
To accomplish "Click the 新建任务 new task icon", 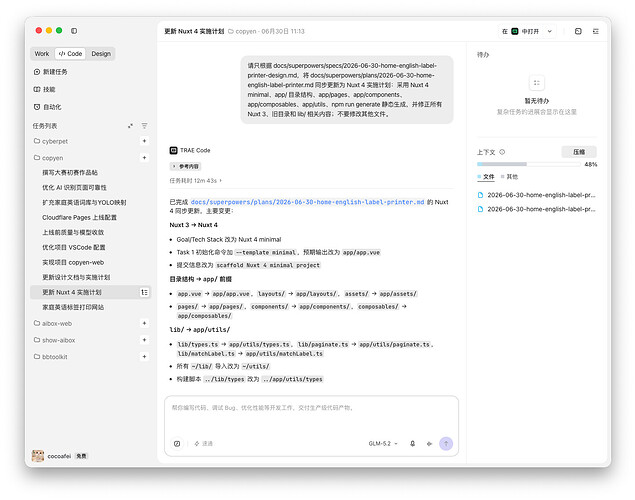I will point(37,72).
